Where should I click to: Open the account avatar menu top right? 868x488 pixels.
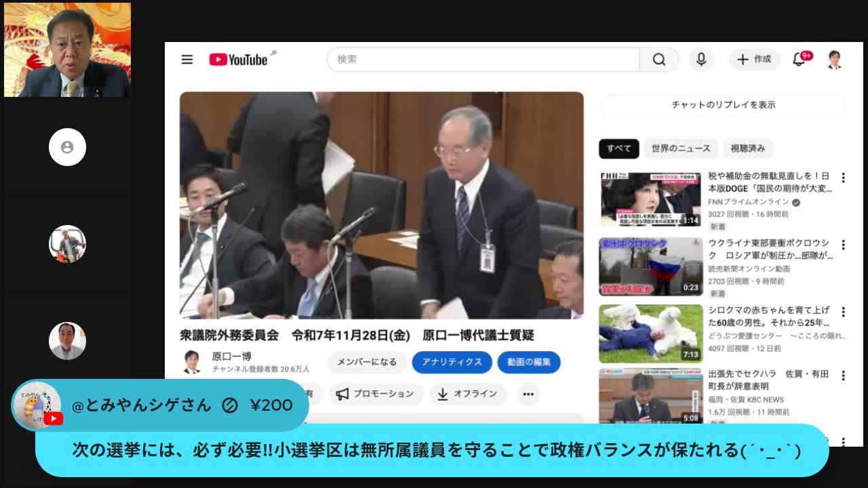(x=835, y=60)
